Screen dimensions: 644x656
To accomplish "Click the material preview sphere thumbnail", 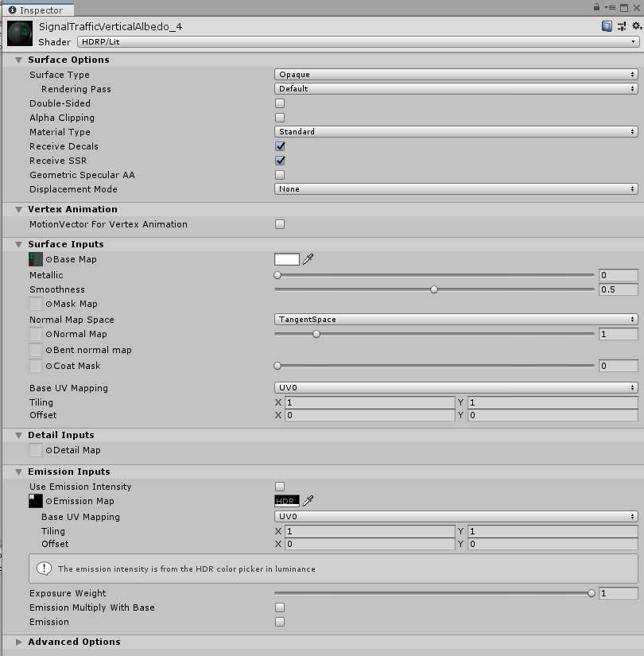I will click(x=20, y=33).
